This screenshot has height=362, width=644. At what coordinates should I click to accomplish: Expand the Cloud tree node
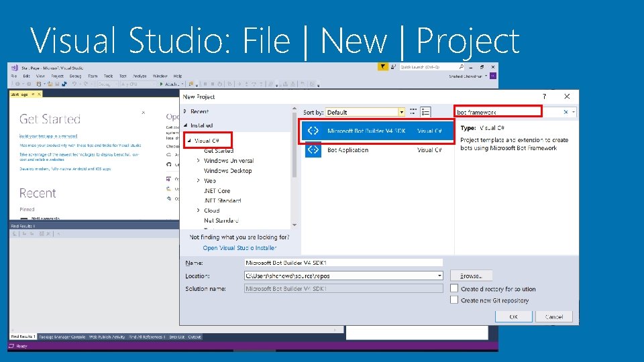[x=199, y=210]
